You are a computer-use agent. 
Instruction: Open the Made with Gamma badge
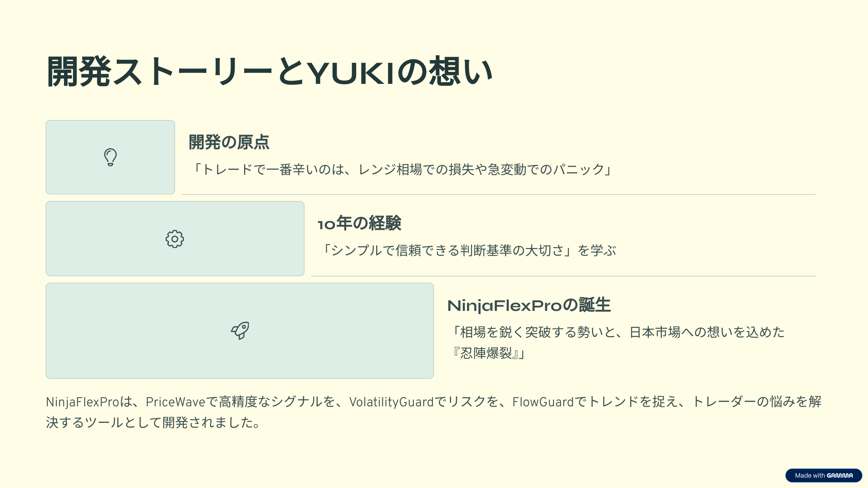click(x=824, y=475)
